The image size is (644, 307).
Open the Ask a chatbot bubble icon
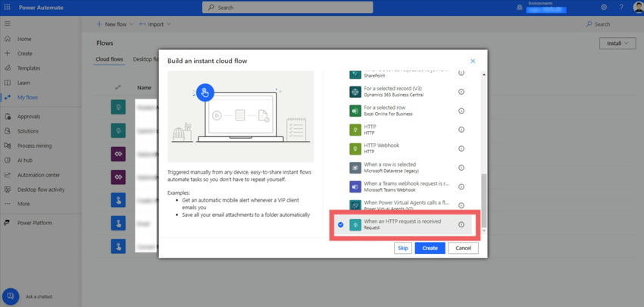(11, 296)
